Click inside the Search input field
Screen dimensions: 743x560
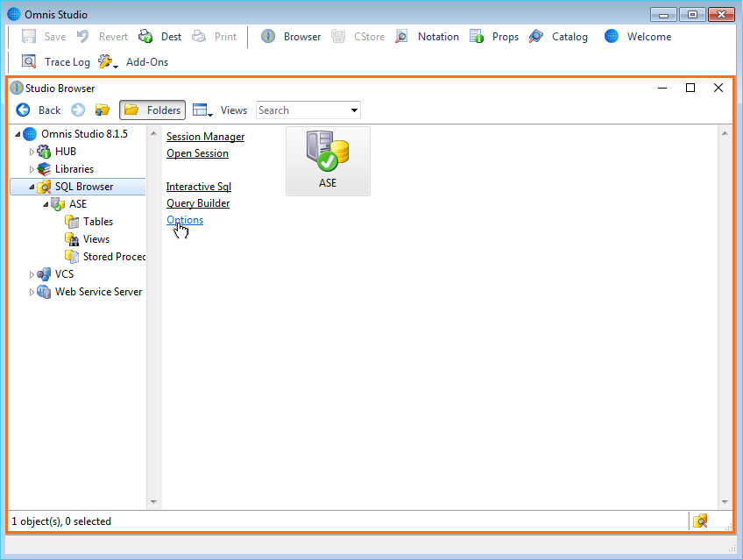click(x=302, y=110)
